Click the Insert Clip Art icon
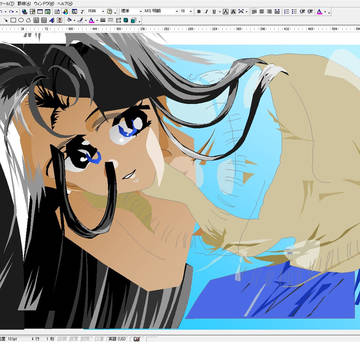 pos(59,20)
